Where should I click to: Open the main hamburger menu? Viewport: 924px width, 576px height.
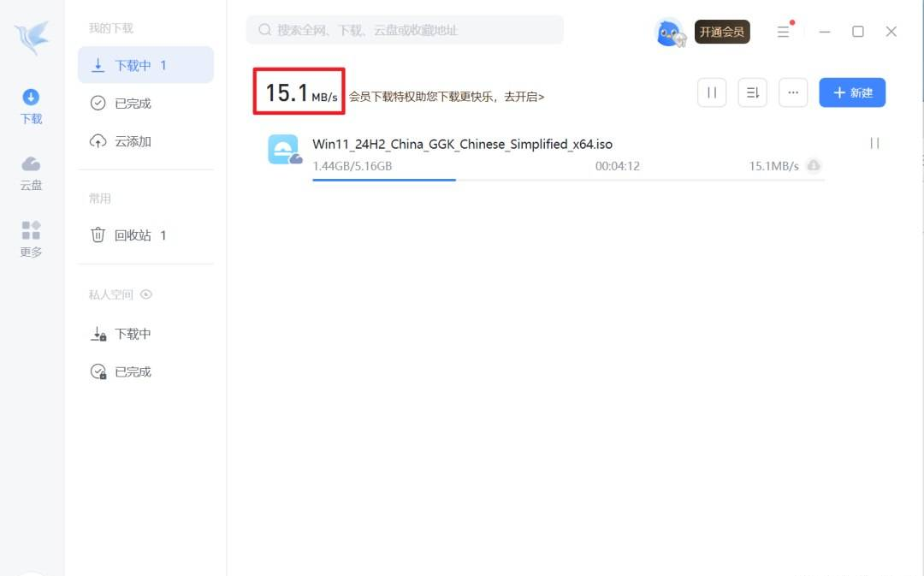tap(783, 32)
